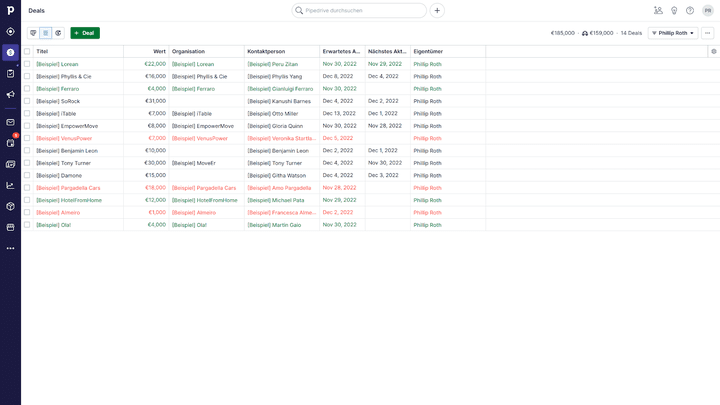Image resolution: width=720 pixels, height=405 pixels.
Task: Open the Insights chart icon in sidebar
Action: (x=10, y=185)
